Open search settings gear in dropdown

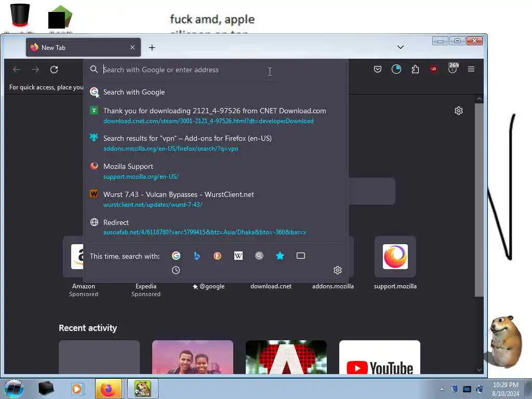[337, 270]
